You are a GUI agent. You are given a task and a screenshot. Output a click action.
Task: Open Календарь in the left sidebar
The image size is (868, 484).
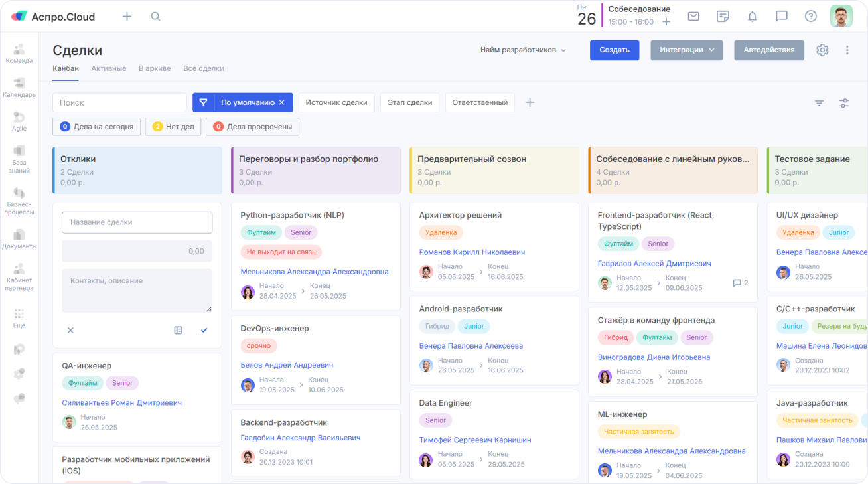point(19,87)
